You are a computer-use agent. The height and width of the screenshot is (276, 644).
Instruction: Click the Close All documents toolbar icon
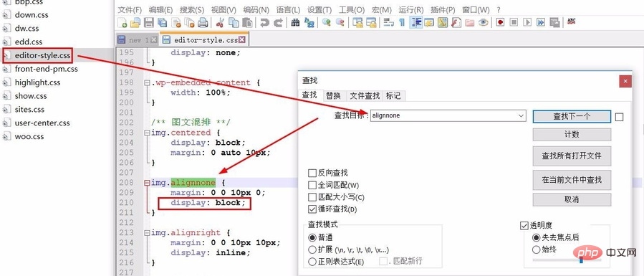pos(189,23)
